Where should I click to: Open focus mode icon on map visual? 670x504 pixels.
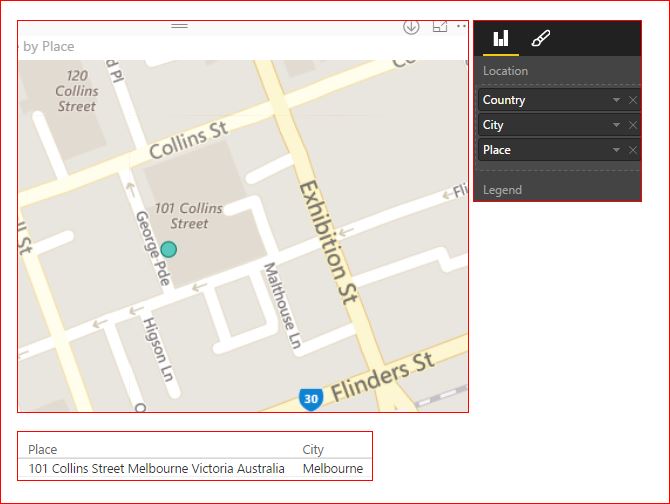(x=440, y=26)
